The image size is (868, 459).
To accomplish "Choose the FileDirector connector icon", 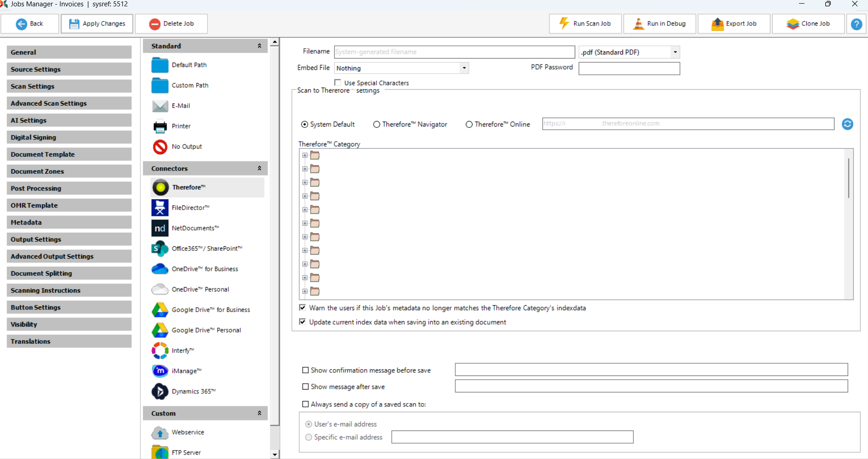I will click(160, 208).
